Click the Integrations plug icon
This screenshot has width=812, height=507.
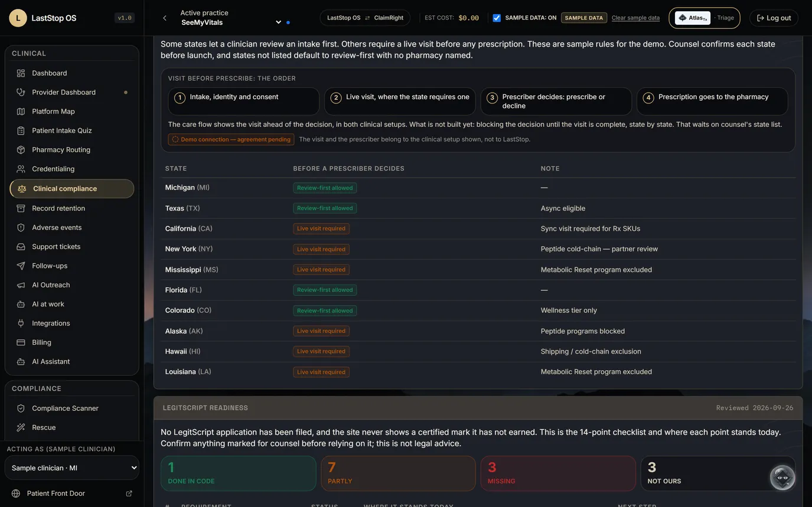click(21, 323)
